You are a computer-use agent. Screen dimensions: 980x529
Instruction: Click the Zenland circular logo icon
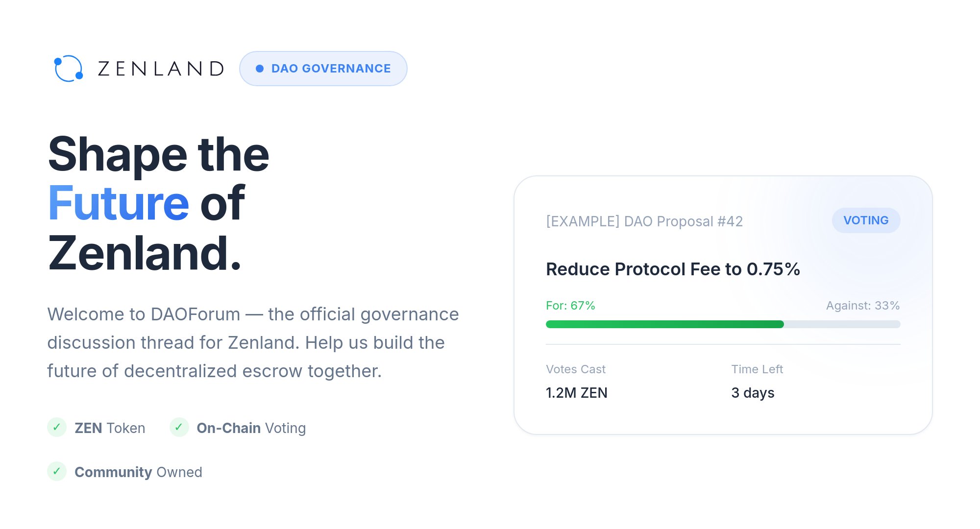pos(68,69)
